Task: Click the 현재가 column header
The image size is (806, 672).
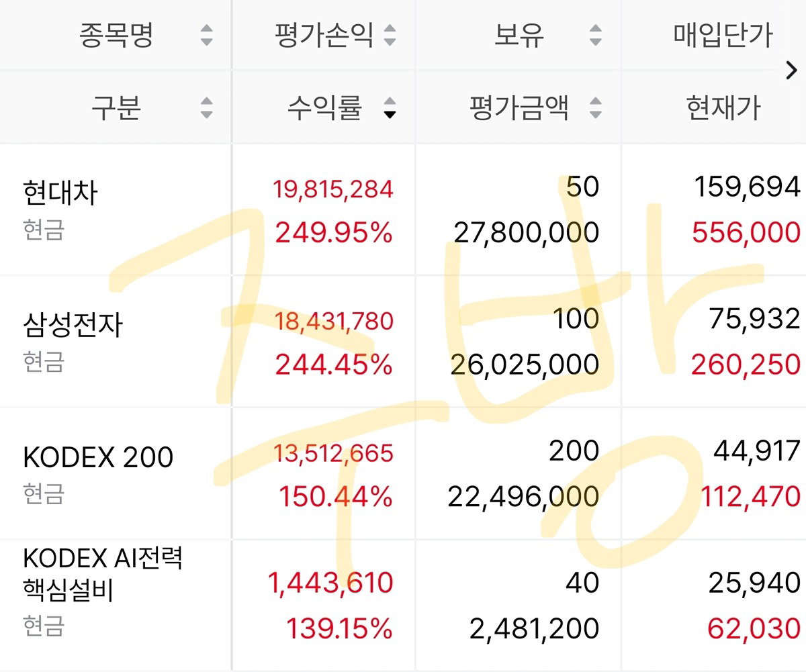Action: [723, 107]
